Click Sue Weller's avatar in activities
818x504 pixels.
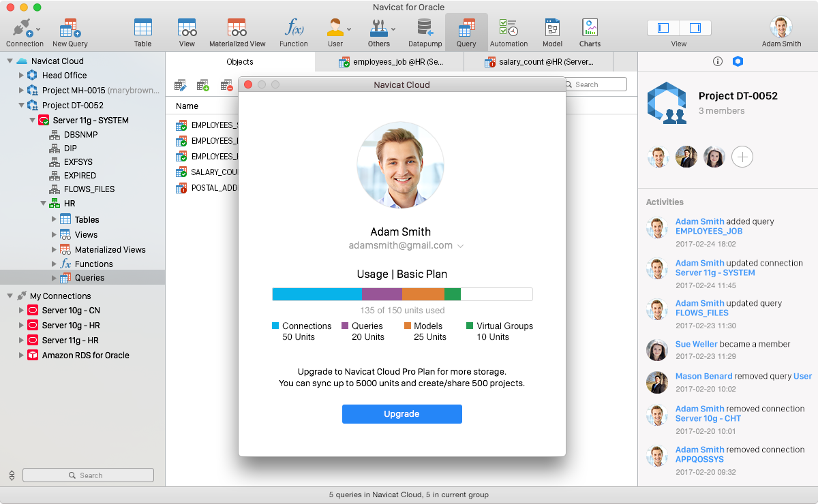tap(657, 349)
